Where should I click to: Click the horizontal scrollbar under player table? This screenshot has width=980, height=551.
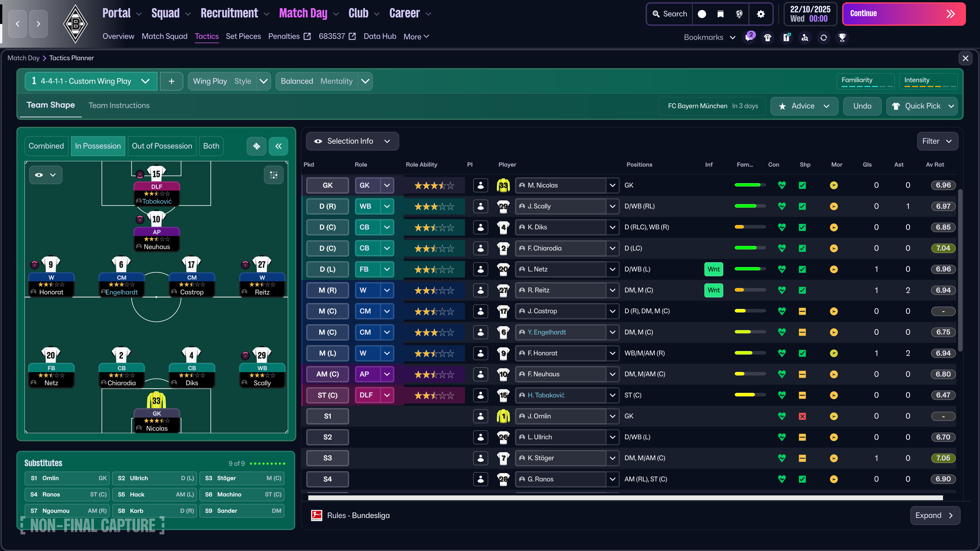point(625,498)
